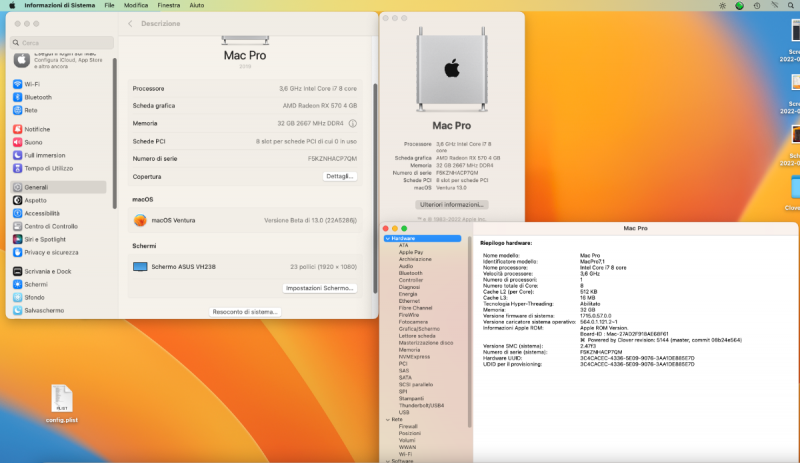This screenshot has width=800, height=463.
Task: Select NVMExpress in hardware tree
Action: click(x=414, y=357)
